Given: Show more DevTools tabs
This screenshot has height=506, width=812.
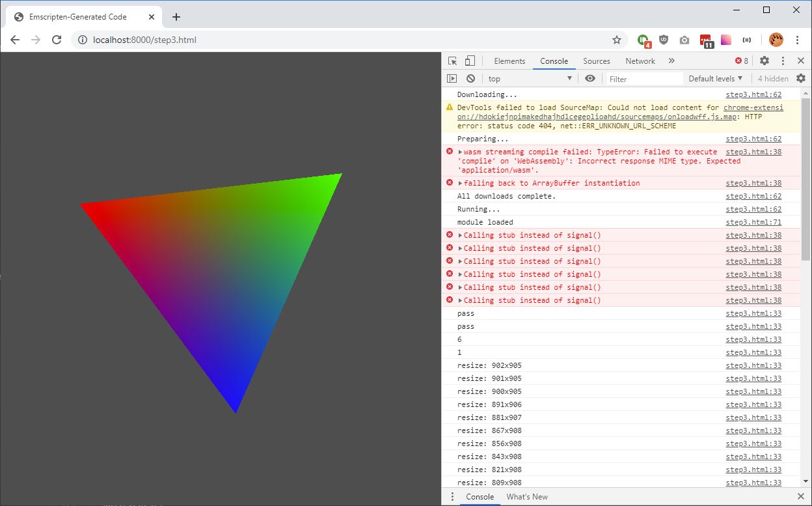Looking at the screenshot, I should pos(671,61).
